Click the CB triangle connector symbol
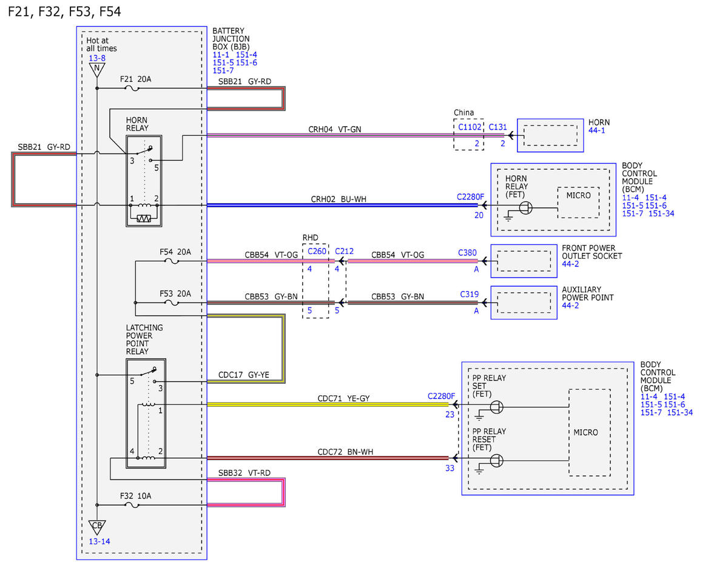This screenshot has height=562, width=728. click(96, 526)
